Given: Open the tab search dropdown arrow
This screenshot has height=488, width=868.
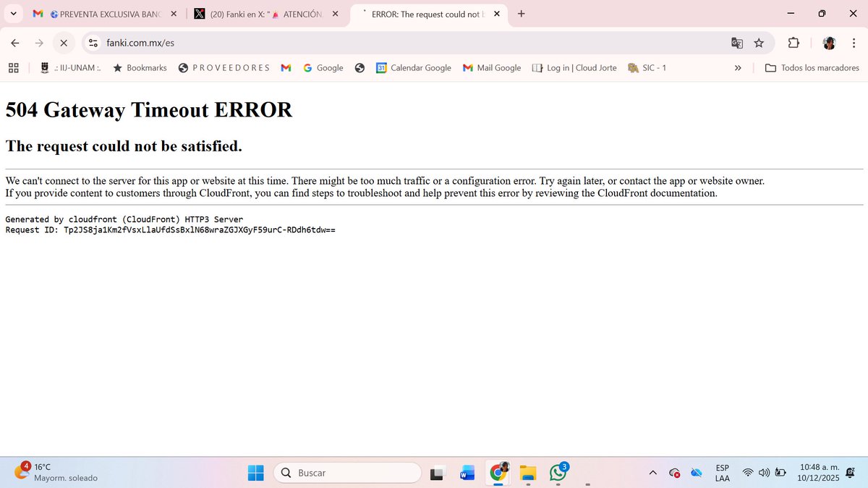Looking at the screenshot, I should point(13,14).
